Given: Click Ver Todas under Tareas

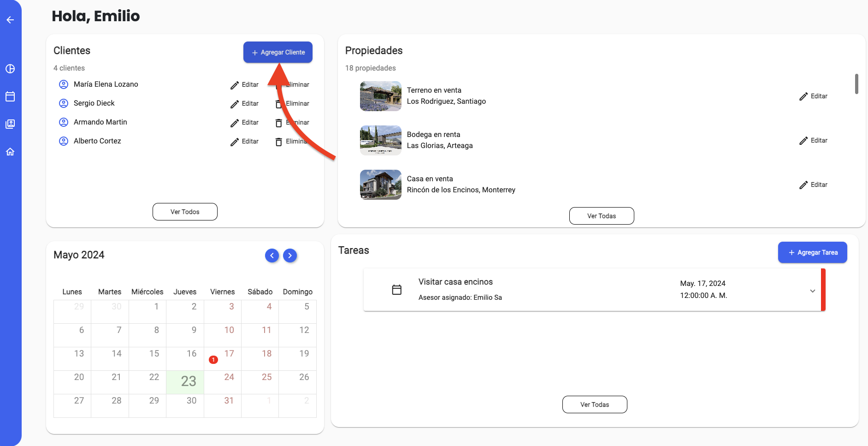Looking at the screenshot, I should coord(595,404).
